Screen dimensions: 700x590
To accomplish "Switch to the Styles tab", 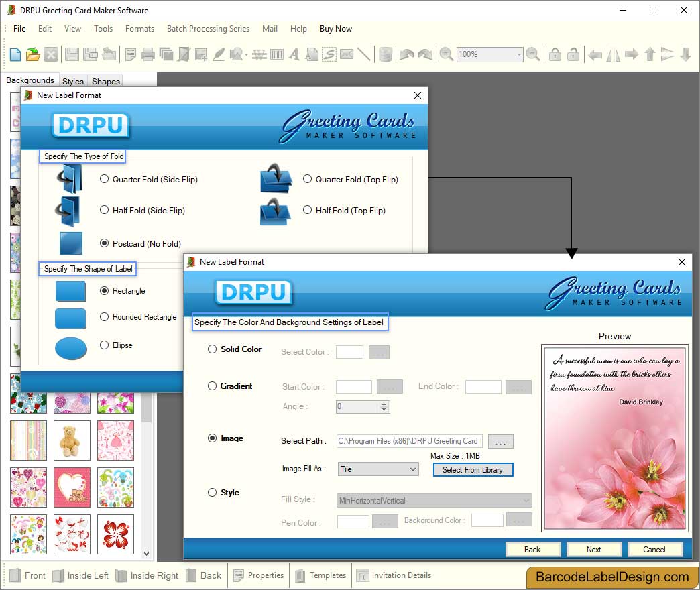I will tap(73, 81).
